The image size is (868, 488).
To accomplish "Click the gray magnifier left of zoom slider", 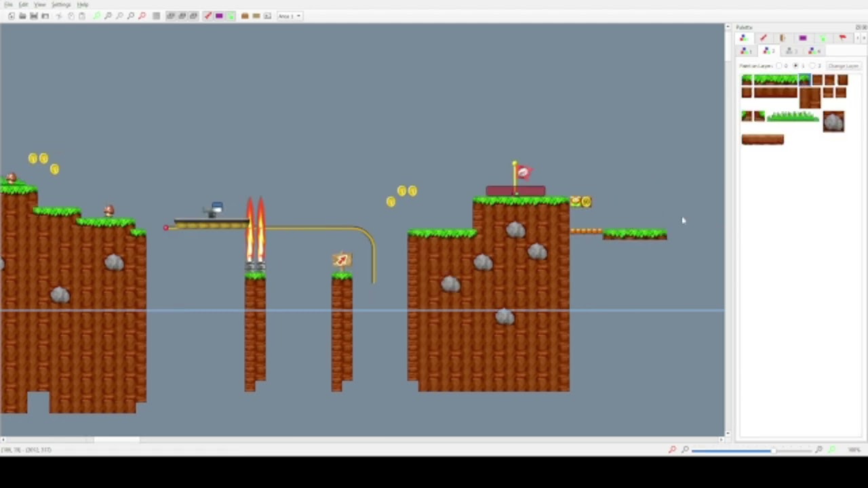I will [x=685, y=449].
